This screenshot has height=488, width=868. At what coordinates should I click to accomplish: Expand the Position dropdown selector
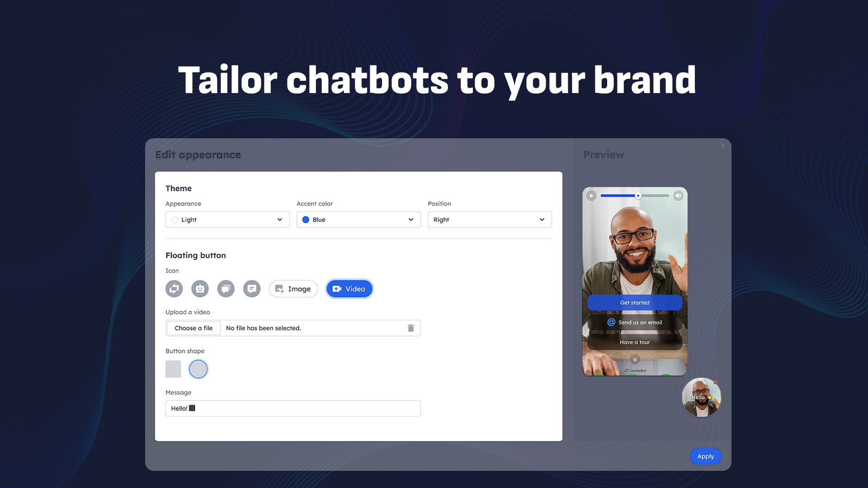pyautogui.click(x=489, y=219)
